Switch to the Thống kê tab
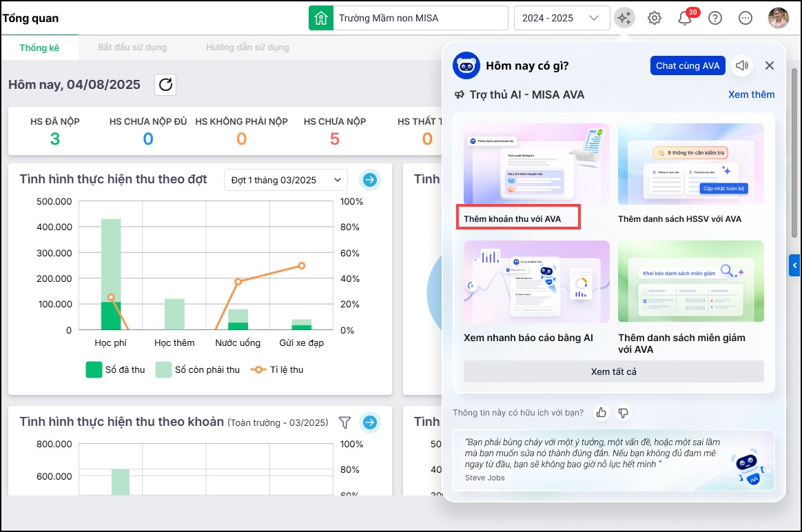 click(39, 48)
